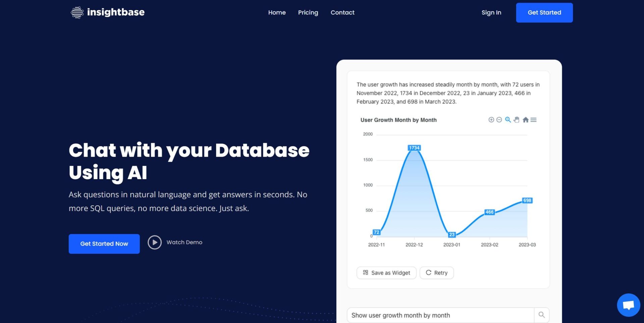Open the chat support bubble
The height and width of the screenshot is (323, 644).
point(629,305)
